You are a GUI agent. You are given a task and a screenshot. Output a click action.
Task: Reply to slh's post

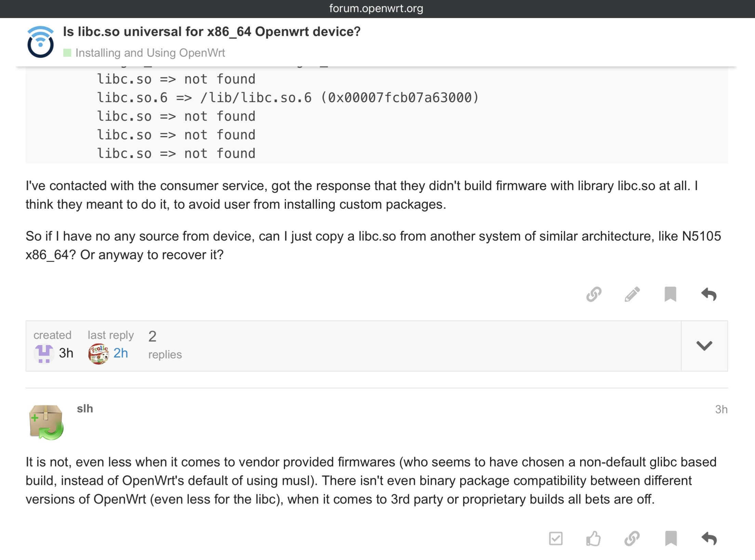pos(709,539)
